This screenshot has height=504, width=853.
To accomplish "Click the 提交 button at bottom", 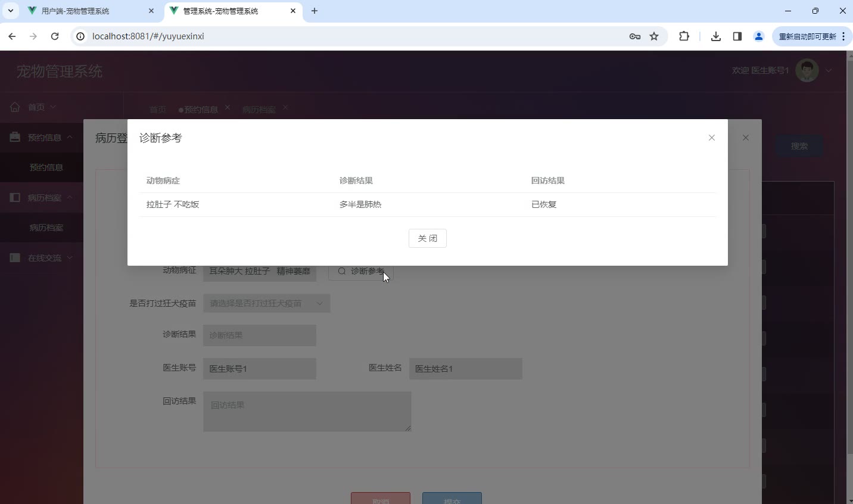I will point(452,499).
